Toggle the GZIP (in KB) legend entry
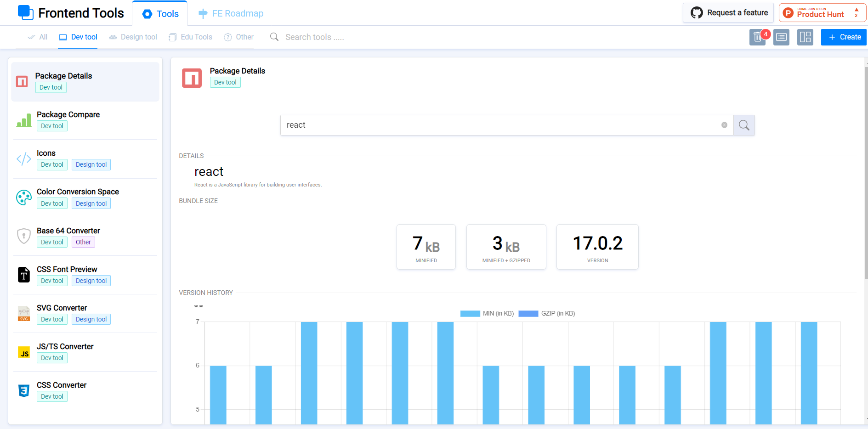The width and height of the screenshot is (868, 429). [x=546, y=313]
